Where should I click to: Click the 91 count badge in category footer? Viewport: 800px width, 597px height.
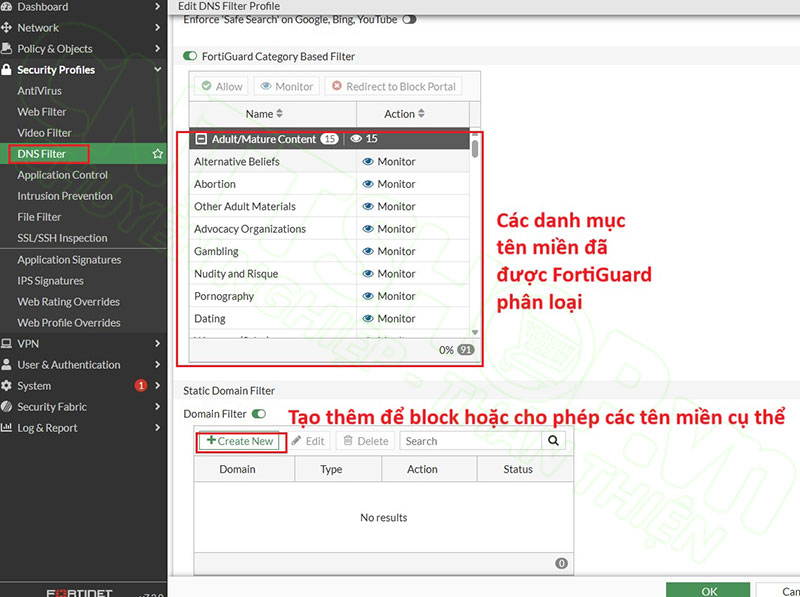click(465, 350)
